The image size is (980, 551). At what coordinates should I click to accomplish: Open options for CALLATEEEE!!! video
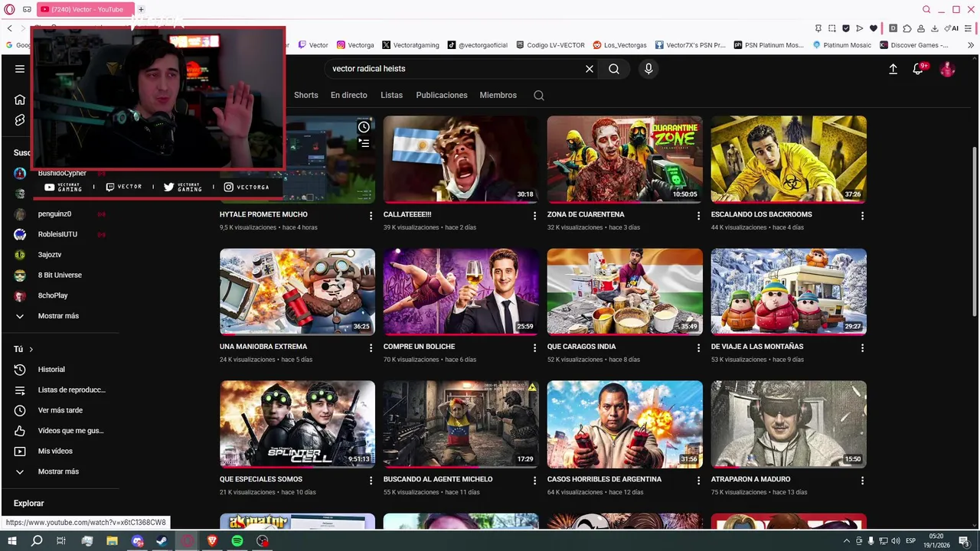click(x=534, y=216)
